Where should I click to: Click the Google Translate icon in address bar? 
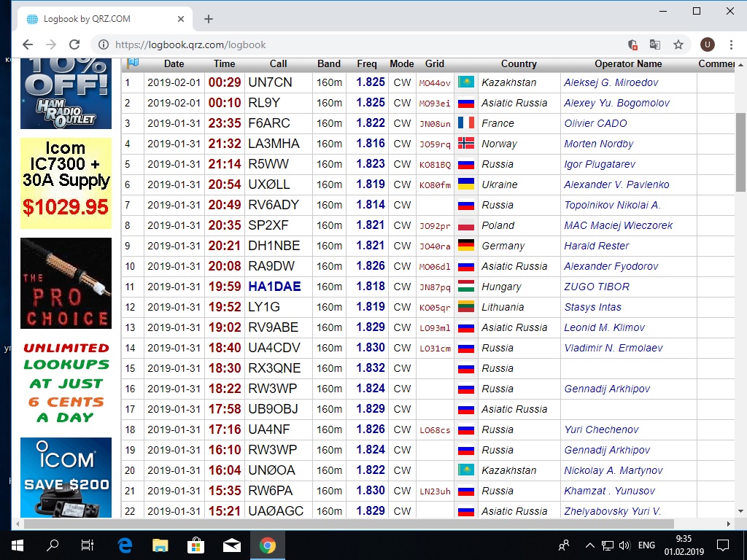(x=655, y=44)
